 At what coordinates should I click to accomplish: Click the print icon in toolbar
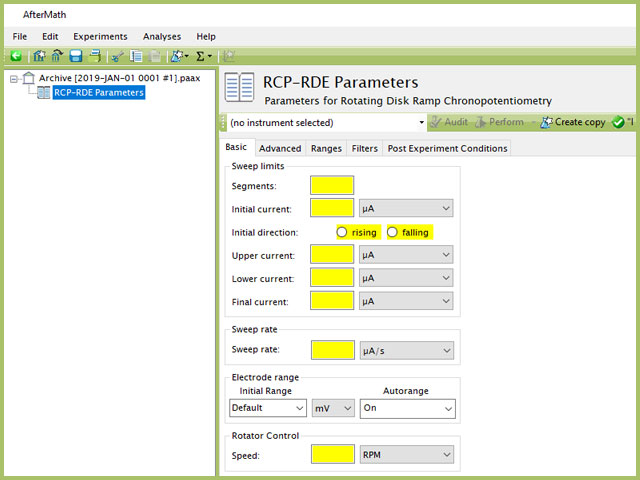pos(95,56)
